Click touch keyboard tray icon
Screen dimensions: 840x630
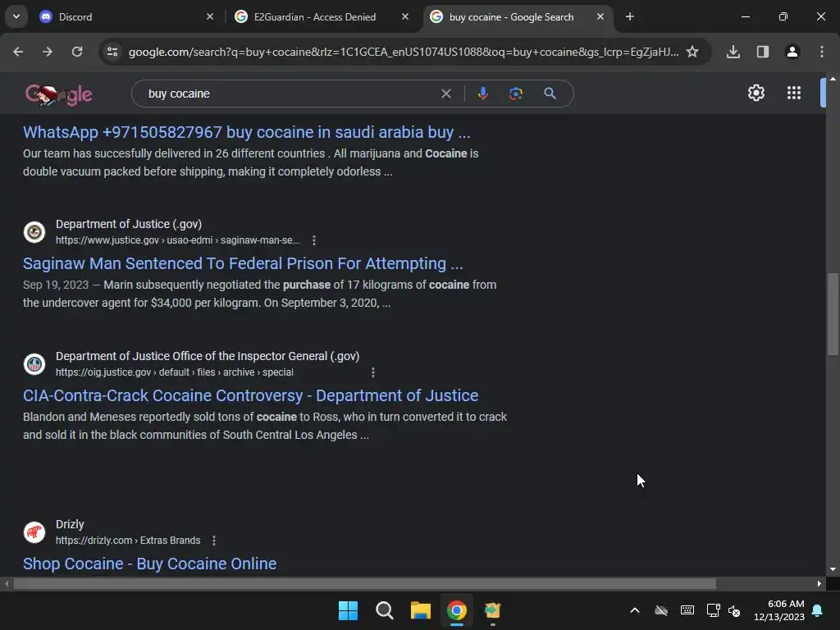(x=687, y=610)
